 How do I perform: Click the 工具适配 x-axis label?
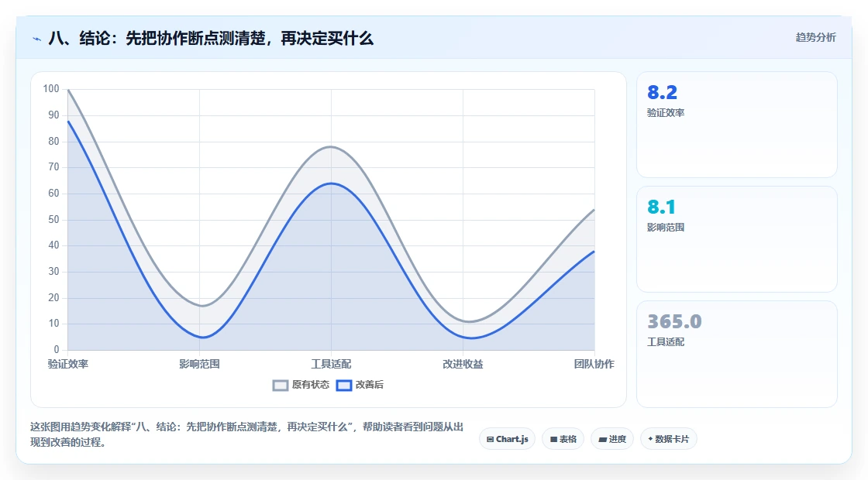pos(331,364)
